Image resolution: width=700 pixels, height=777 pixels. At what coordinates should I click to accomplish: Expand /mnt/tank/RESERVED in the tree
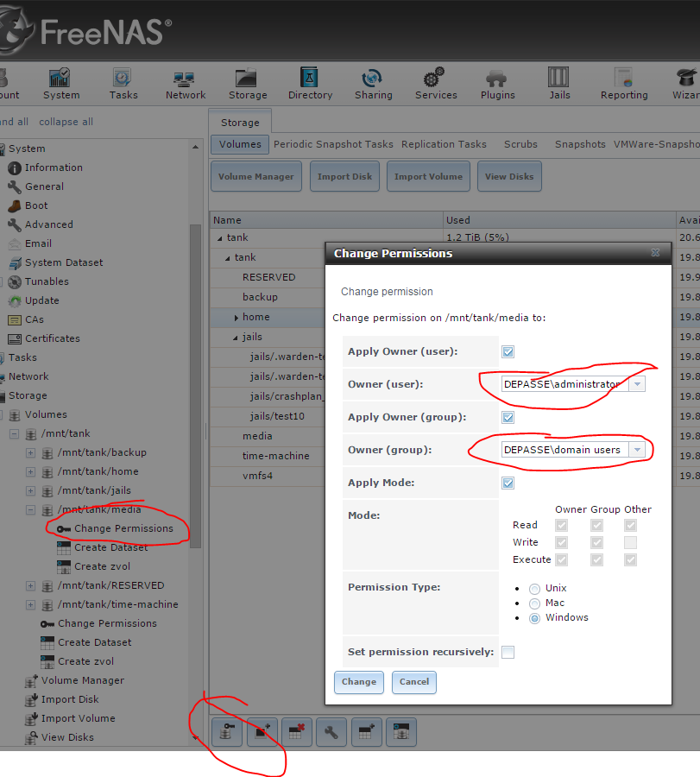click(30, 585)
